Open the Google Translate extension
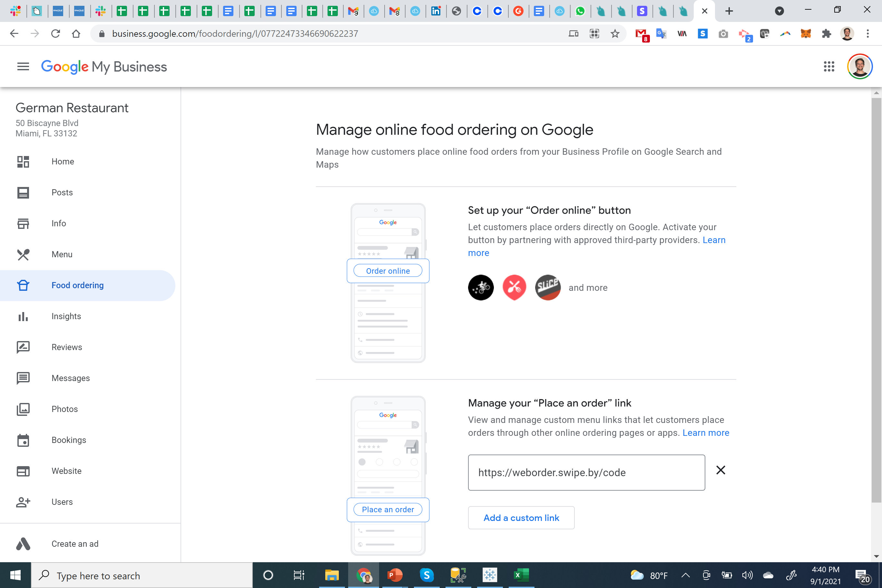Viewport: 882px width, 588px height. tap(661, 34)
